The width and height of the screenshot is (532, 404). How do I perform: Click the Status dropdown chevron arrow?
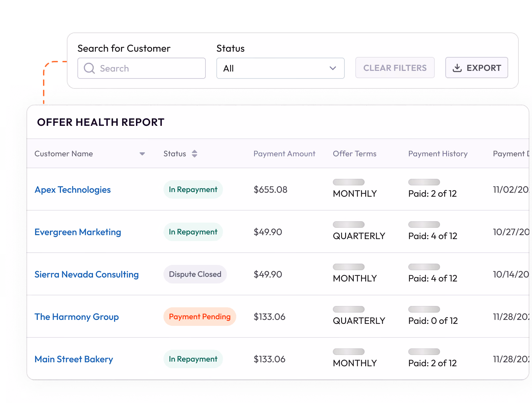pyautogui.click(x=333, y=68)
